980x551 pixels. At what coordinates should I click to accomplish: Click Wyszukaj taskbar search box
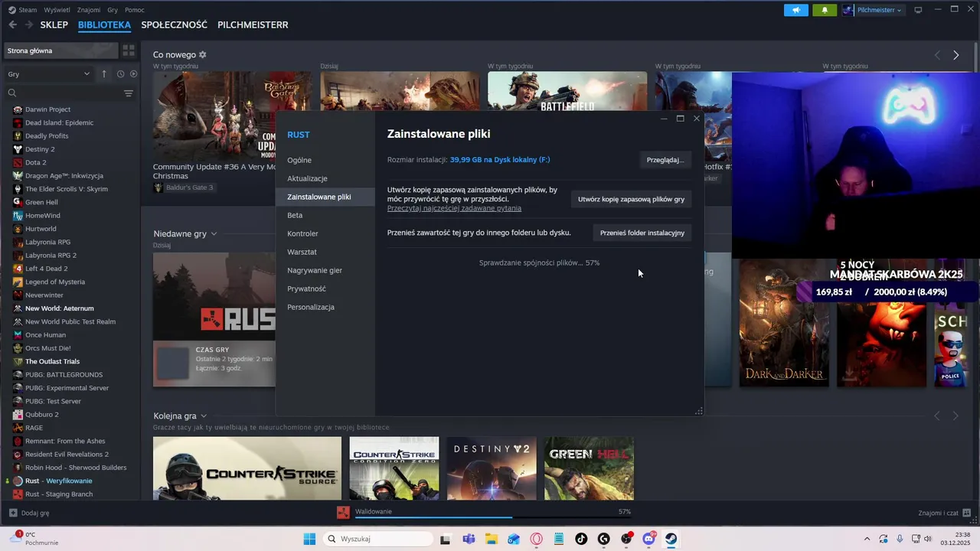[x=378, y=539]
